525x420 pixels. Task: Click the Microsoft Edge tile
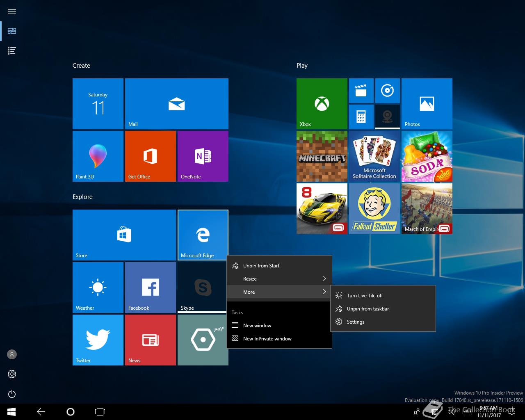click(203, 235)
